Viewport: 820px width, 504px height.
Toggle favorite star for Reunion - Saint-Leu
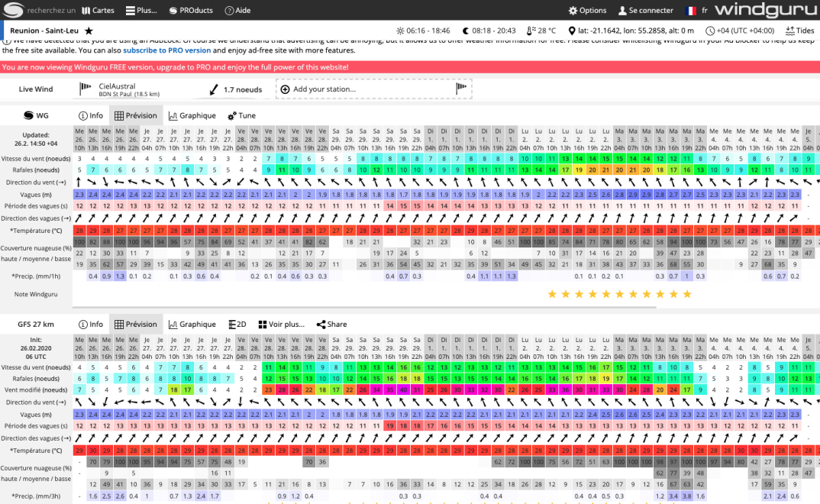point(89,31)
